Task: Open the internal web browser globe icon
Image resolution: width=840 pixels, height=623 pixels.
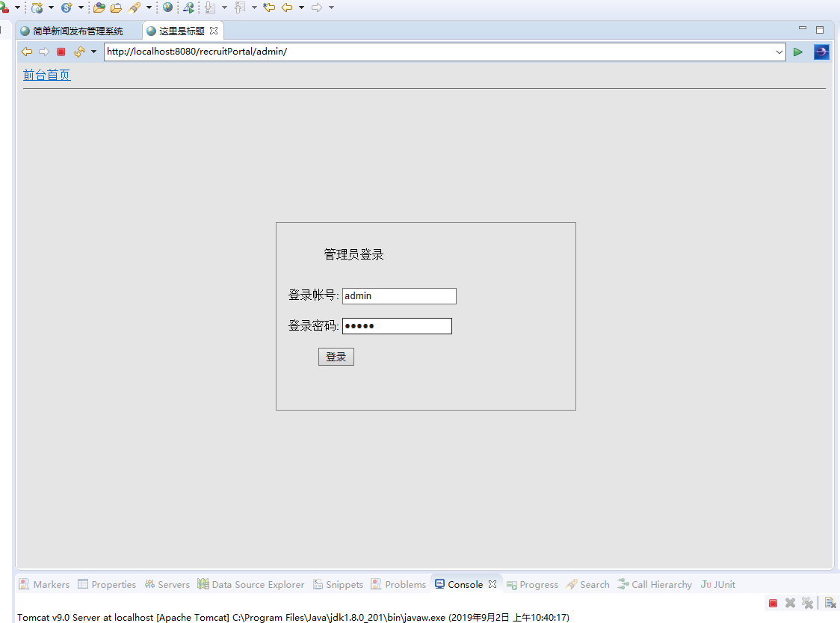Action: click(x=166, y=7)
